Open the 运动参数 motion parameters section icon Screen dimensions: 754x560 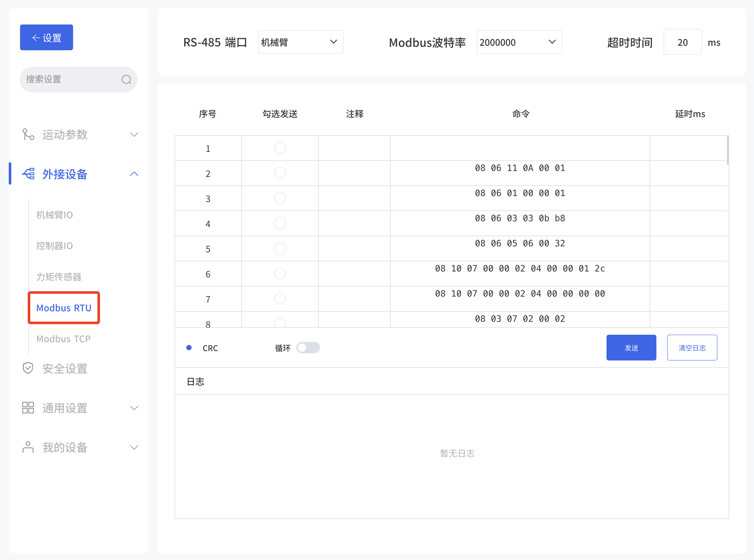(28, 135)
